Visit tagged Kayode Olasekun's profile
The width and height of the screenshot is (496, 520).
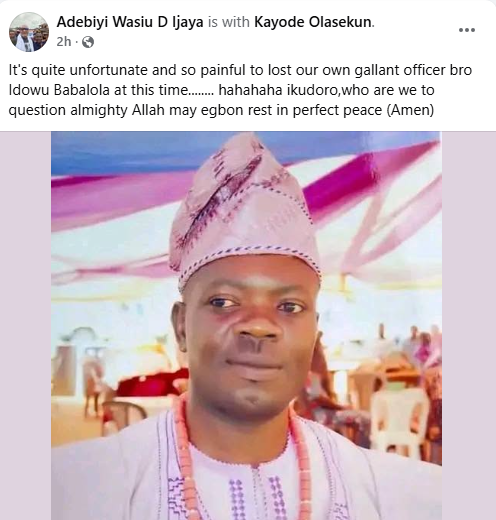coord(313,22)
